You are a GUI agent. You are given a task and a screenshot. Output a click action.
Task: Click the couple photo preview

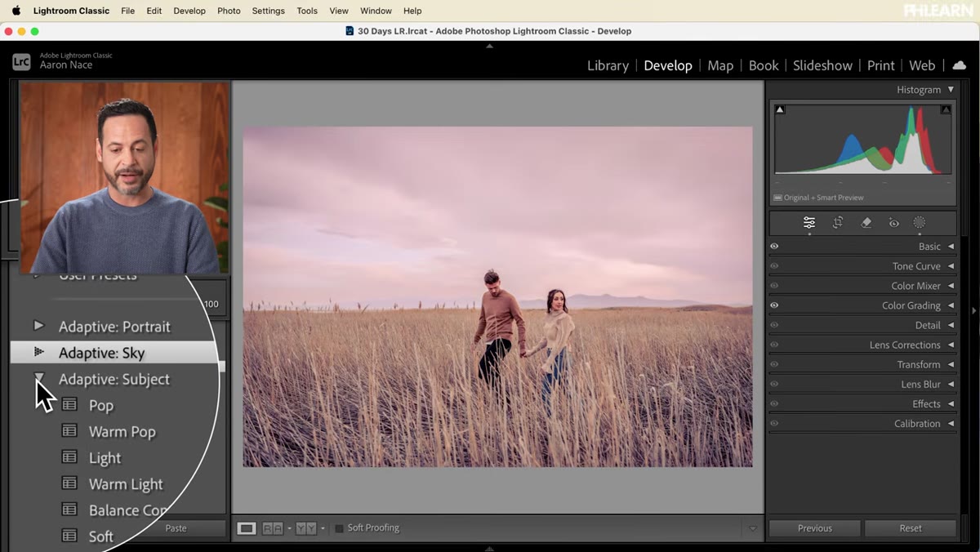pos(497,296)
